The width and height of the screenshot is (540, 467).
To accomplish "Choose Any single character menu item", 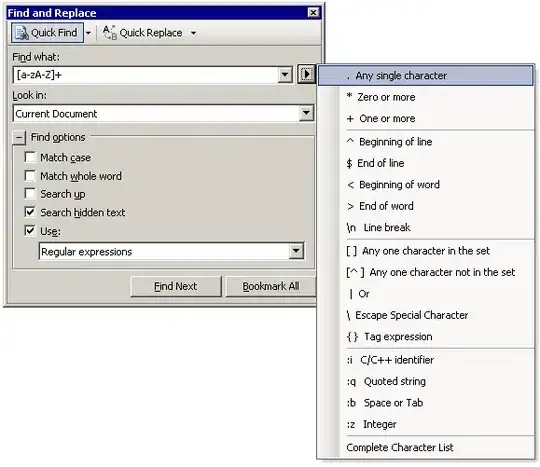I will tap(426, 75).
